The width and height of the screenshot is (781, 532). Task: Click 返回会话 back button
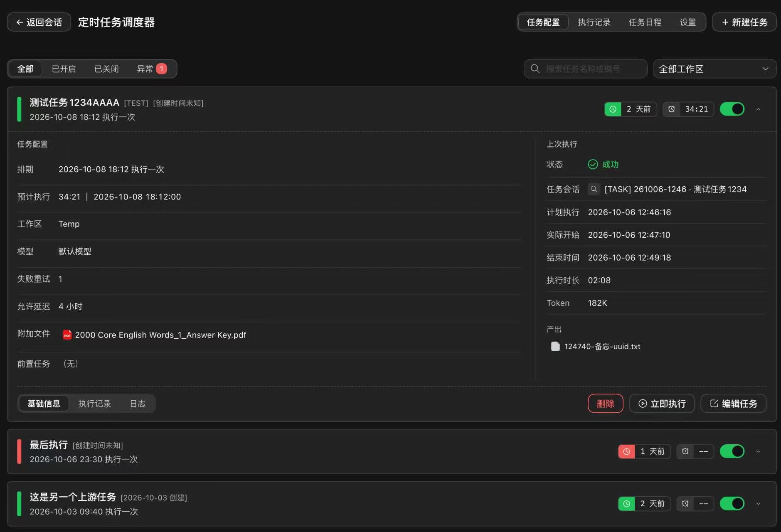pos(39,22)
